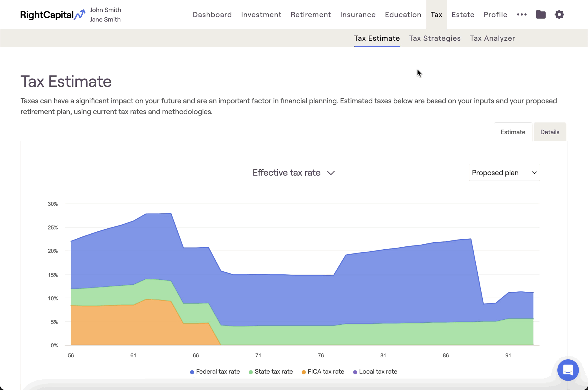Screen dimensions: 588x390
Task: Open the folder vault icon
Action: click(540, 14)
